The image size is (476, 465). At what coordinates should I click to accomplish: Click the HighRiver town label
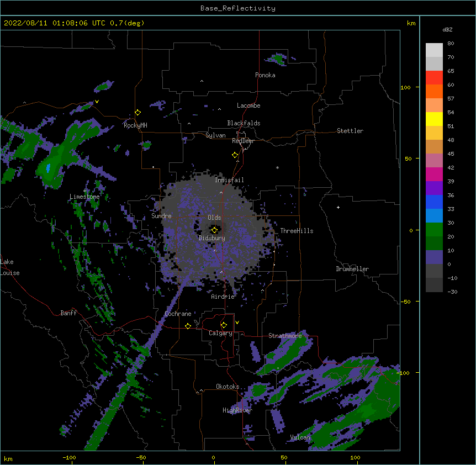tap(237, 410)
